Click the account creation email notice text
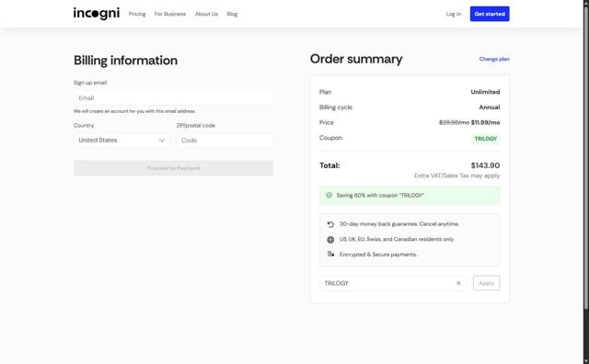589x364 pixels. (x=134, y=111)
